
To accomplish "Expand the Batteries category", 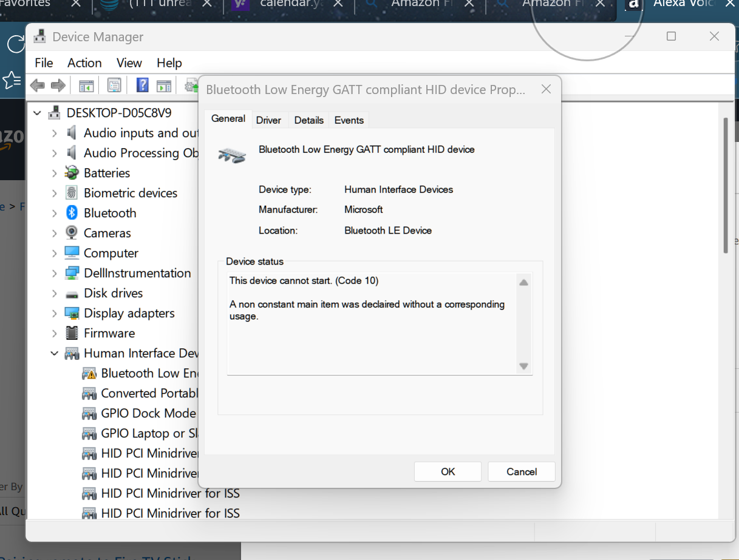I will 55,173.
